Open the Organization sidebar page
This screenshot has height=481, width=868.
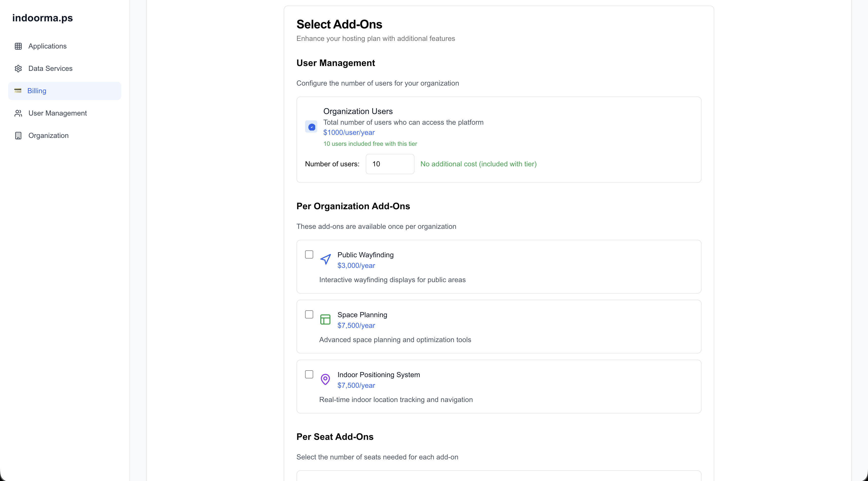pyautogui.click(x=65, y=136)
